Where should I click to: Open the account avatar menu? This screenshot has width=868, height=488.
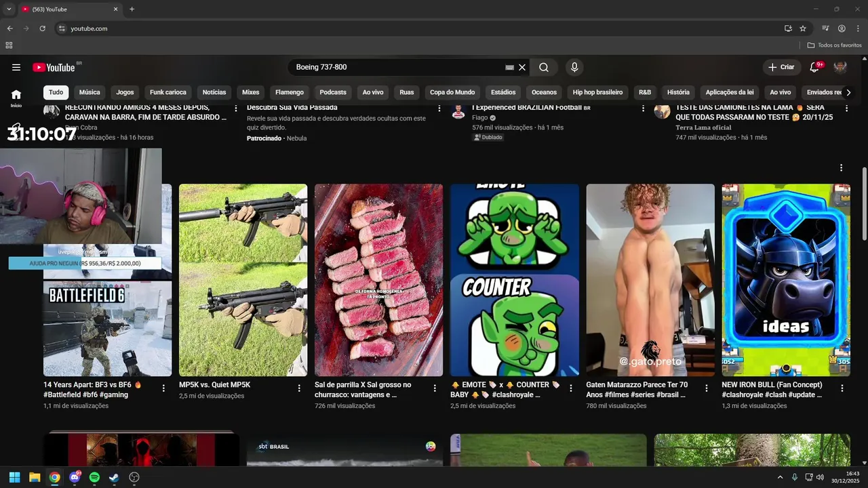point(840,67)
